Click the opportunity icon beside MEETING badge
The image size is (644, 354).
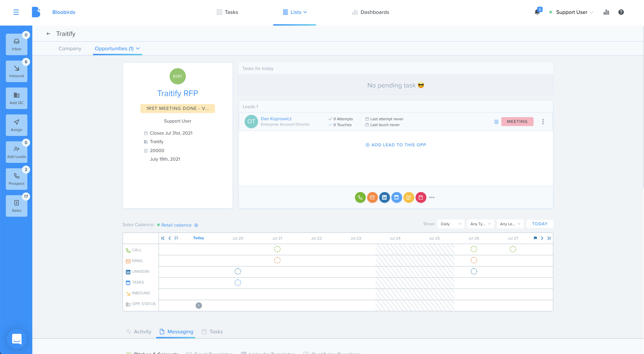point(496,122)
